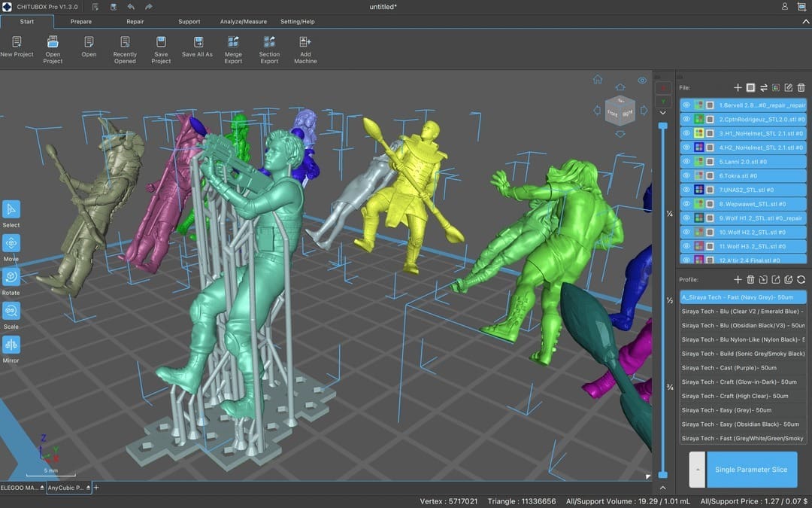Viewport: 812px width, 508px height.
Task: Activate the Scale tool
Action: click(11, 311)
